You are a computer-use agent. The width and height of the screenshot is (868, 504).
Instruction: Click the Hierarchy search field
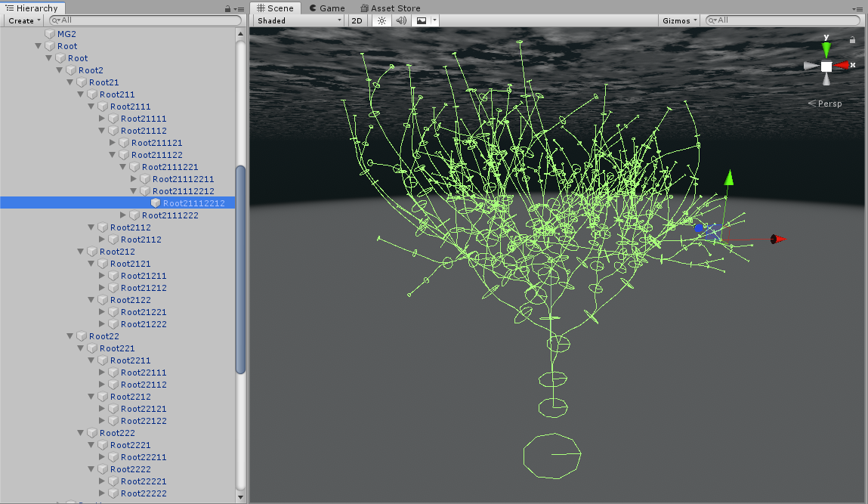146,20
